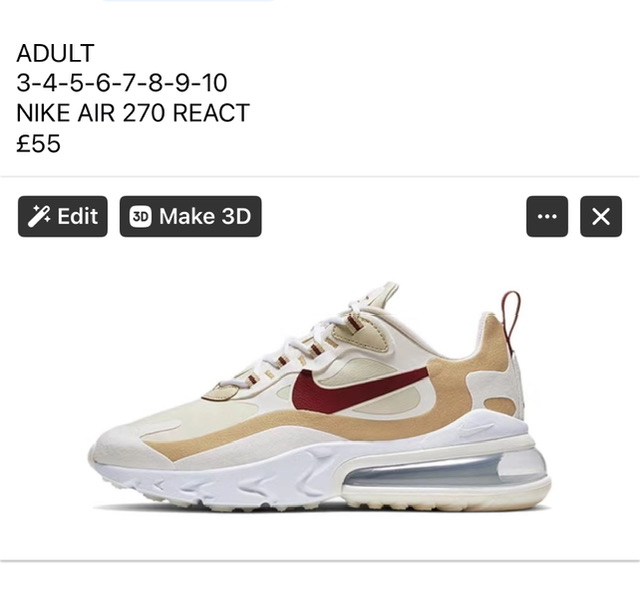Select the Make 3D button
This screenshot has width=640, height=594.
191,216
